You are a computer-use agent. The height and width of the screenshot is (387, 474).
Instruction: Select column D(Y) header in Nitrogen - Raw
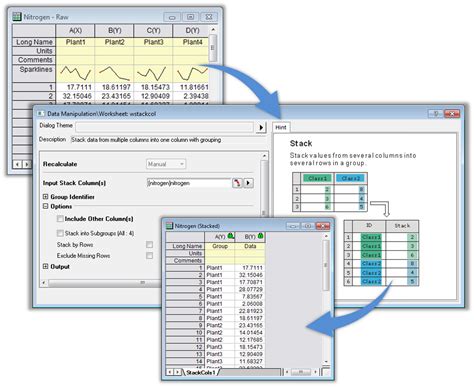(x=192, y=31)
